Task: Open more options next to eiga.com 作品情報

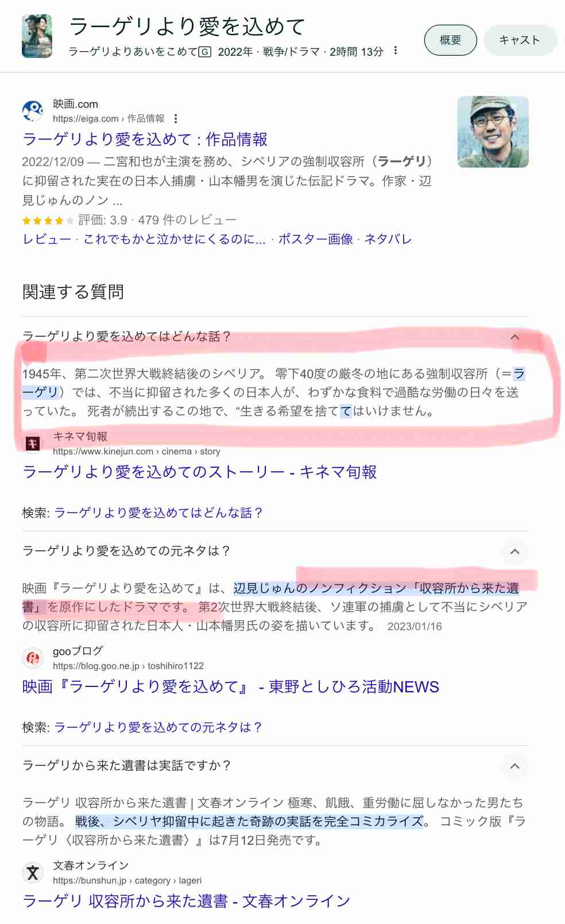Action: [x=176, y=119]
